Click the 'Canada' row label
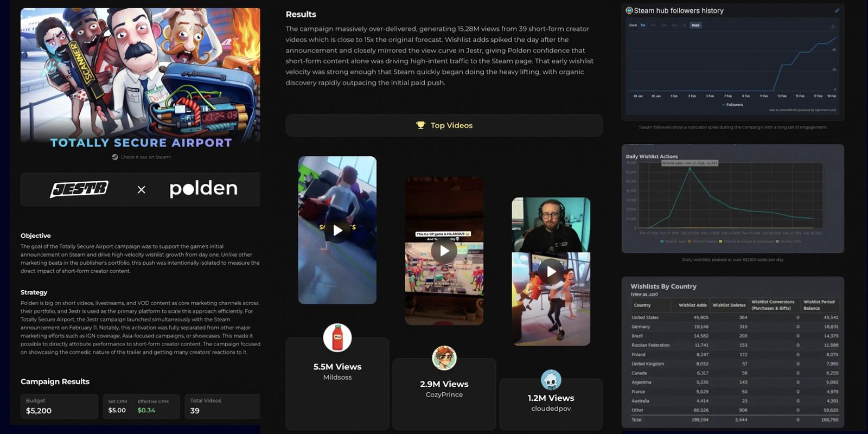The image size is (868, 434). tap(639, 373)
